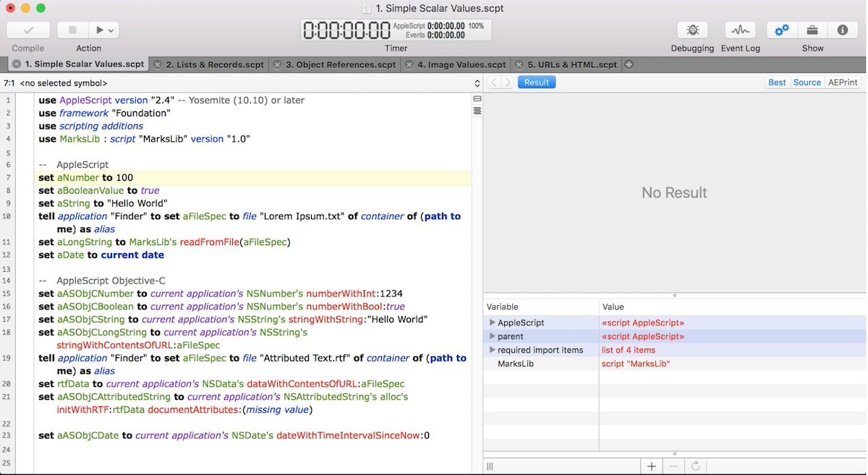Close the 1. Simple Scalar Values.scpt tab

click(x=16, y=64)
